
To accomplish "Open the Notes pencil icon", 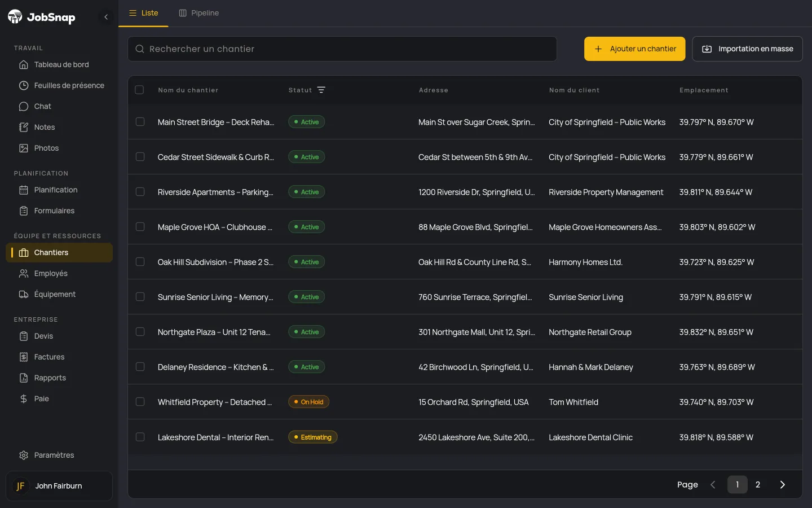I will pyautogui.click(x=24, y=127).
